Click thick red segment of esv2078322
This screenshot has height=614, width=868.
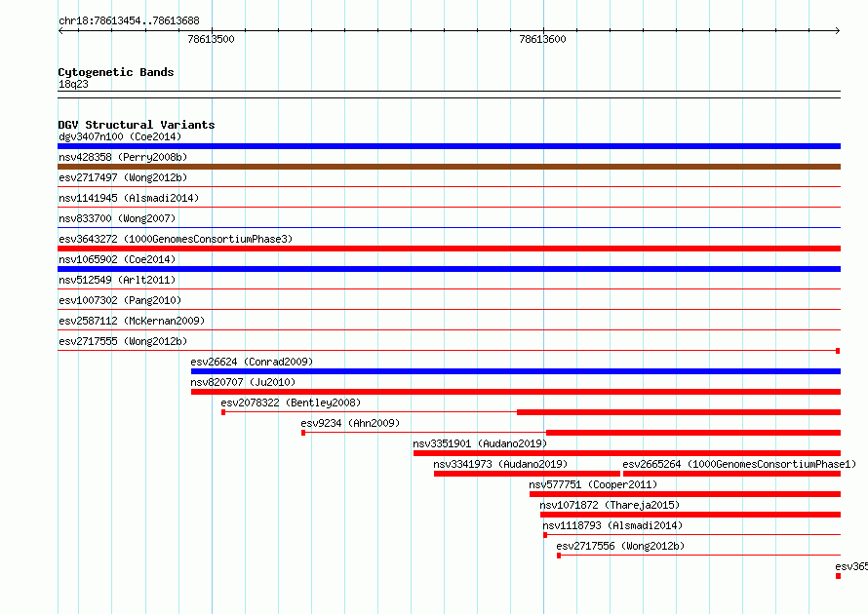[679, 412]
